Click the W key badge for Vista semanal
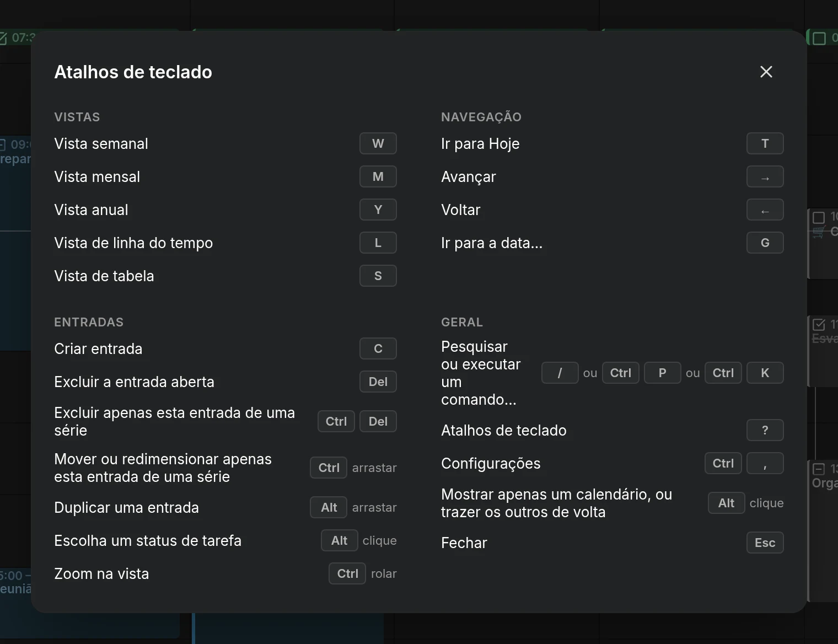 click(x=378, y=143)
